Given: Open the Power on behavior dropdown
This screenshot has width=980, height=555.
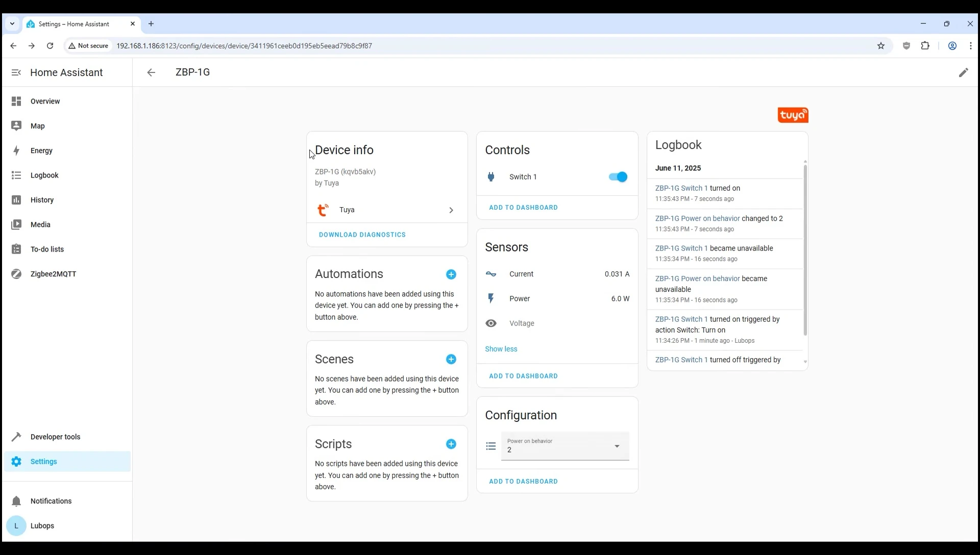Looking at the screenshot, I should pos(565,446).
